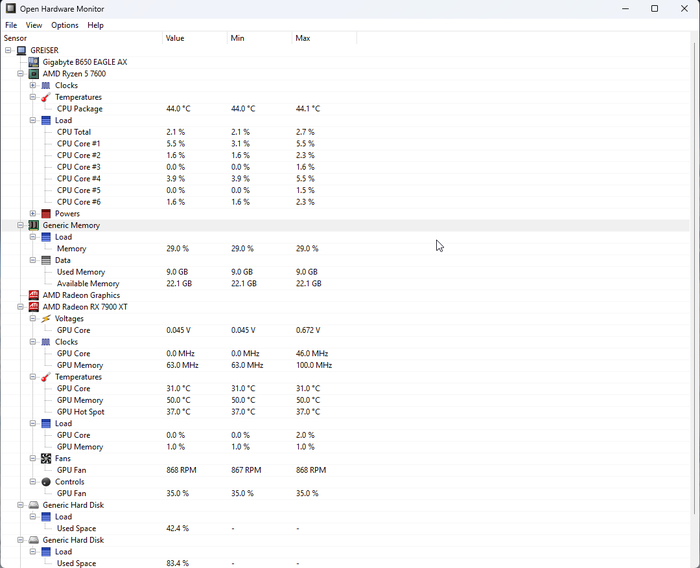Screen dimensions: 700x568
Task: Click the GPU Temperatures thermometer icon
Action: point(46,377)
